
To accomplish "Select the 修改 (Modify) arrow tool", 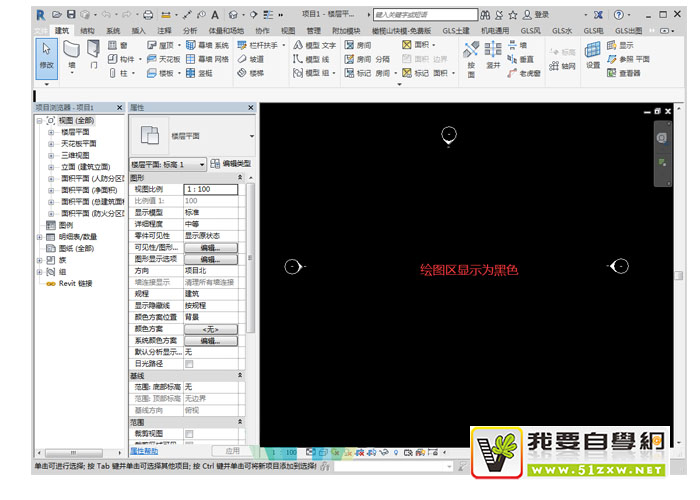I will (46, 59).
